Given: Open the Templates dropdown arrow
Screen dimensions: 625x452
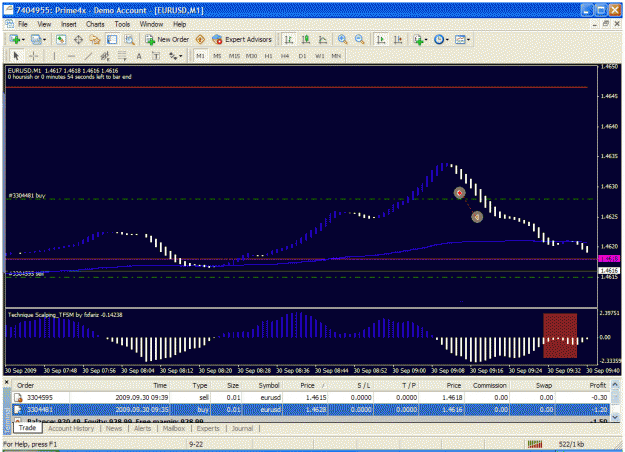Looking at the screenshot, I should (x=468, y=40).
